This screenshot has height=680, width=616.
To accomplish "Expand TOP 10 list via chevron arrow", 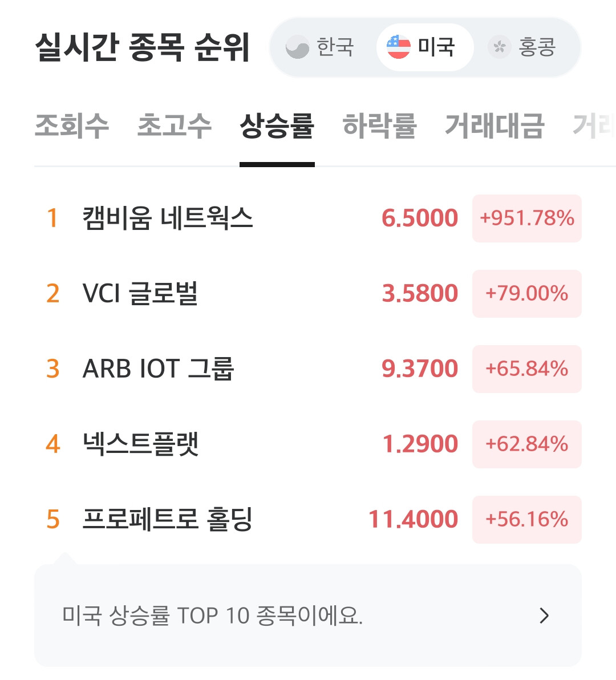I will (x=544, y=616).
